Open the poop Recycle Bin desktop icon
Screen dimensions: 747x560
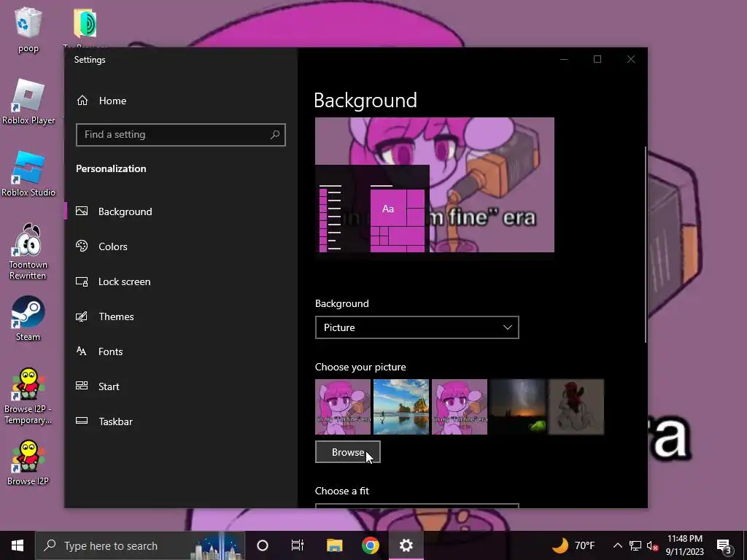coord(28,29)
